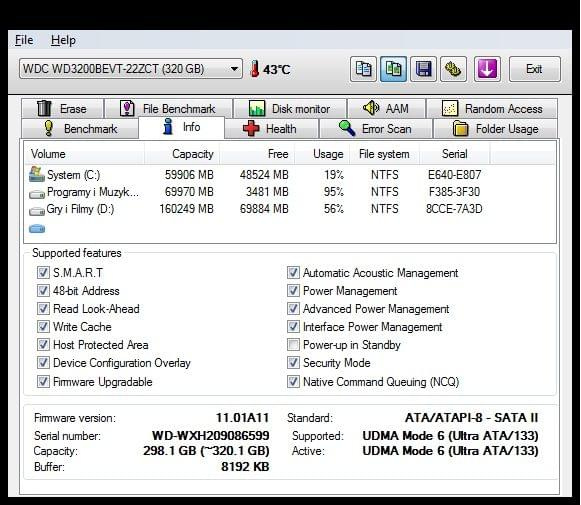The height and width of the screenshot is (505, 581).
Task: Open the AAM speaker tab
Action: [x=386, y=109]
